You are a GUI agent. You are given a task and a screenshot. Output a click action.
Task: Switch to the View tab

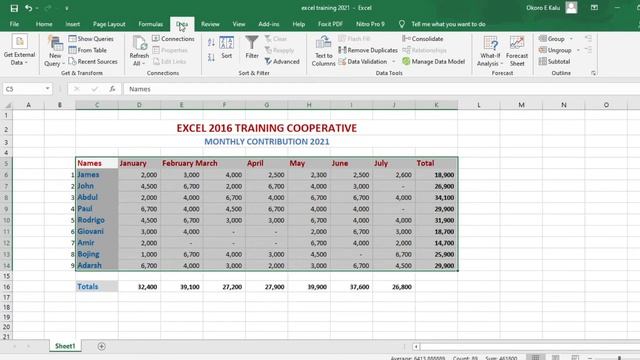(x=239, y=24)
